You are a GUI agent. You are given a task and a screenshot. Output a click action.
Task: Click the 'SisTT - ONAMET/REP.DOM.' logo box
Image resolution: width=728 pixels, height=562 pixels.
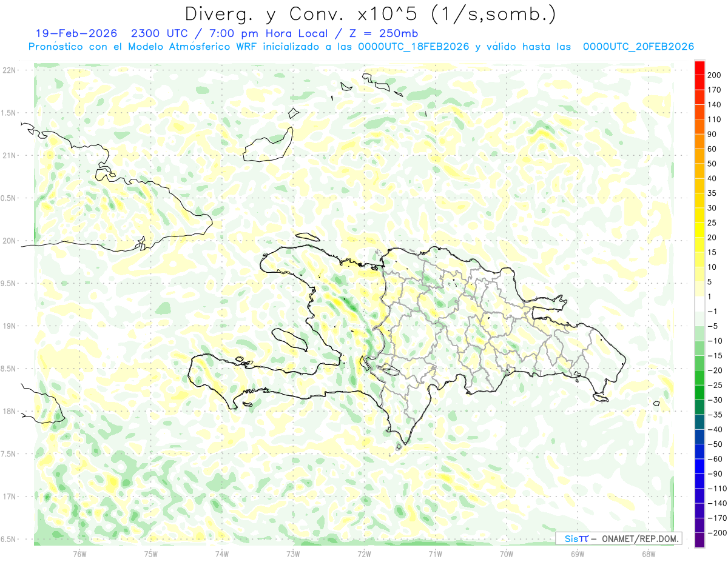tap(619, 538)
